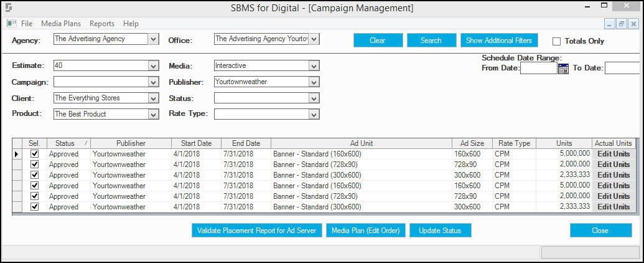
Task: Uncheck Sel. box for 5,000,000 units first row
Action: 35,153
